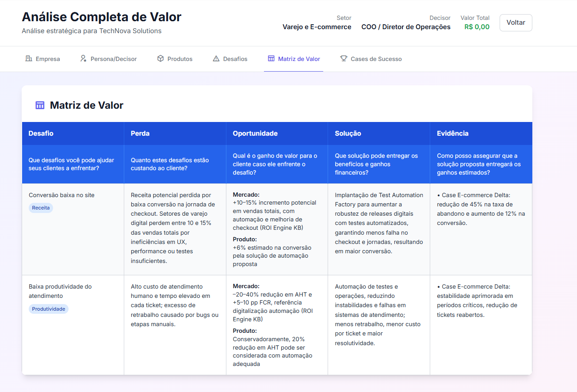Select the building icon on the Empresa tab
The image size is (577, 392).
(27, 58)
